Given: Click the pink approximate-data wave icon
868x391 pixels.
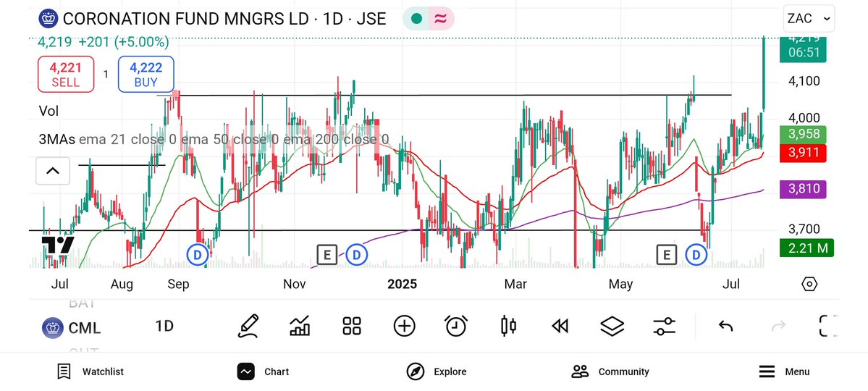Looking at the screenshot, I should [441, 19].
